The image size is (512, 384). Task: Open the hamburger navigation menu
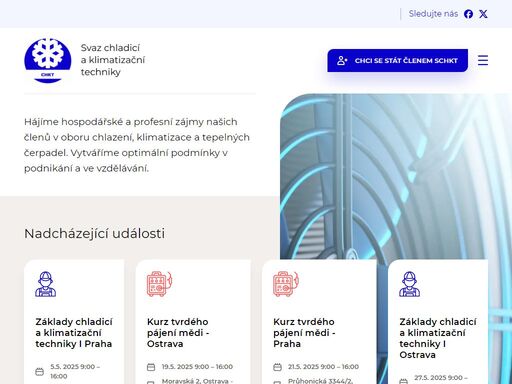(483, 60)
